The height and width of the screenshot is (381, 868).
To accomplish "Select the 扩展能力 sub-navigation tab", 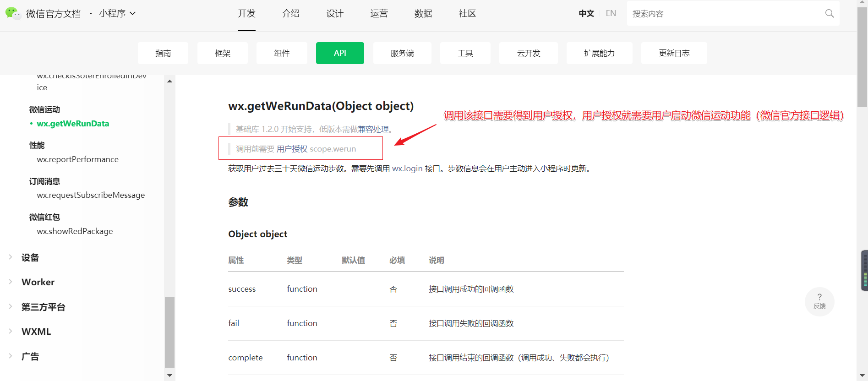I will coord(600,53).
